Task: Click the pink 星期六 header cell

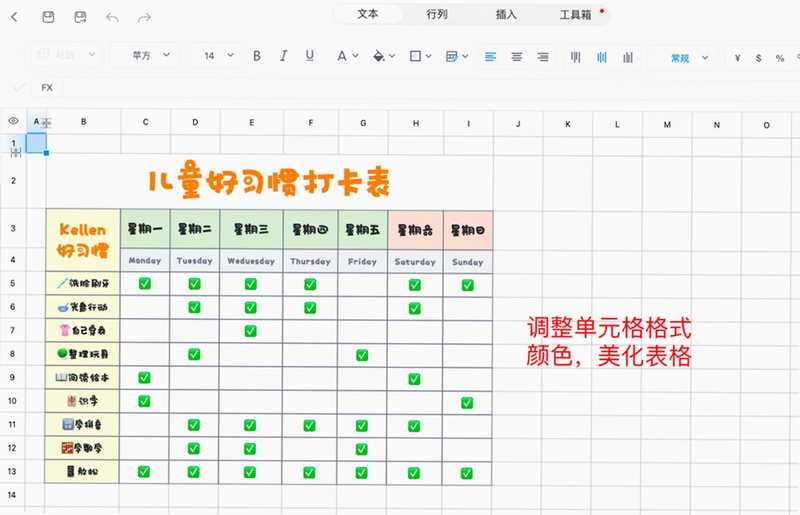Action: (x=415, y=230)
